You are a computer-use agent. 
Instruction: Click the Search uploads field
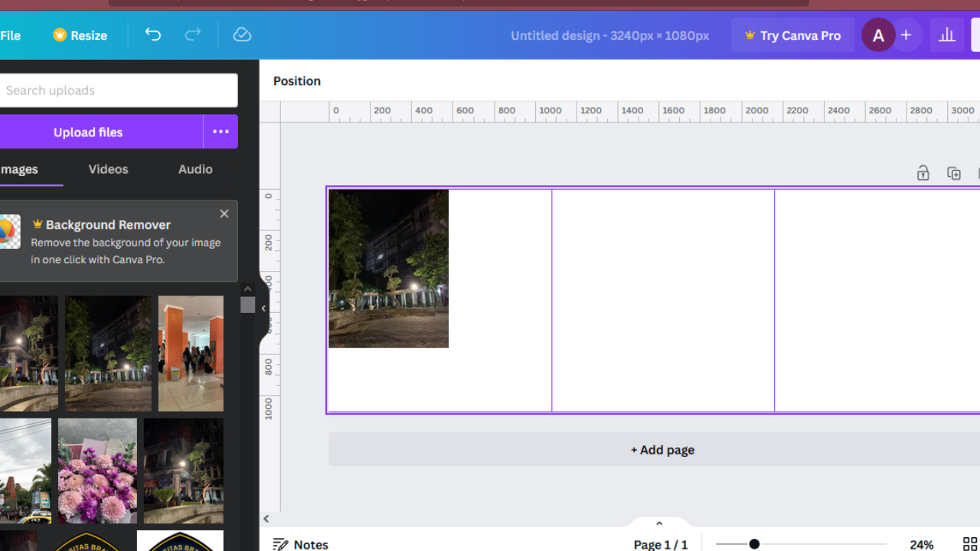tap(119, 90)
